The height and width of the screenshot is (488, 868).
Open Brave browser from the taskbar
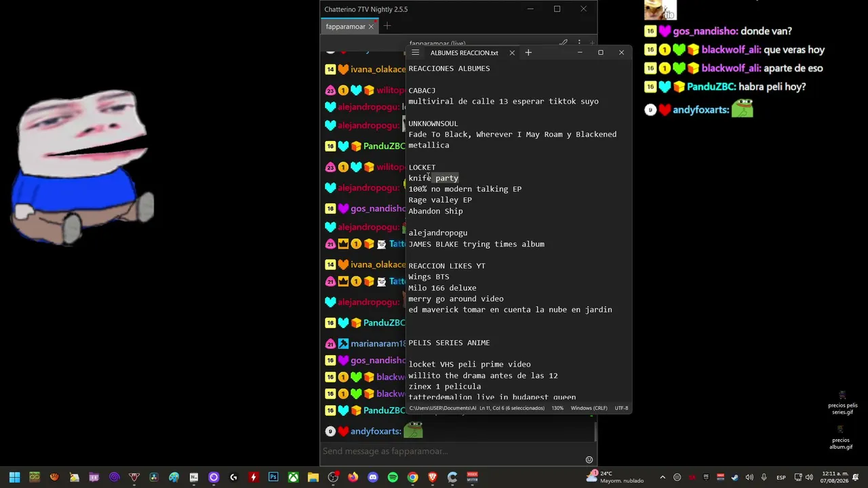point(433,477)
